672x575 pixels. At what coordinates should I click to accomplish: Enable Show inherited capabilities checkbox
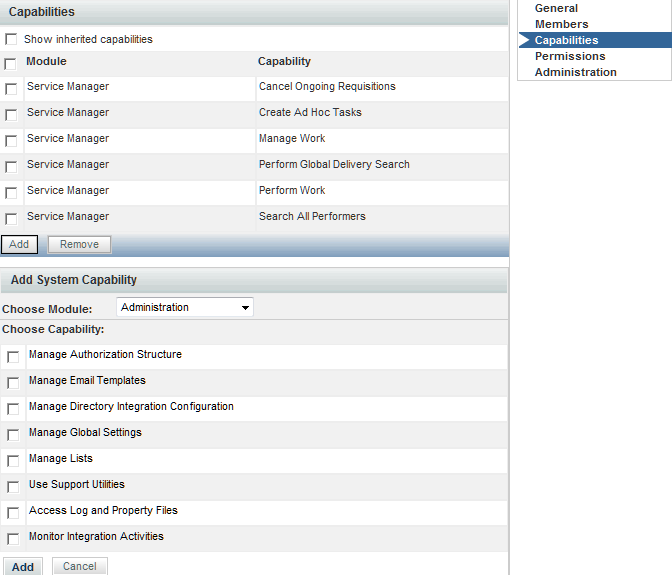11,39
